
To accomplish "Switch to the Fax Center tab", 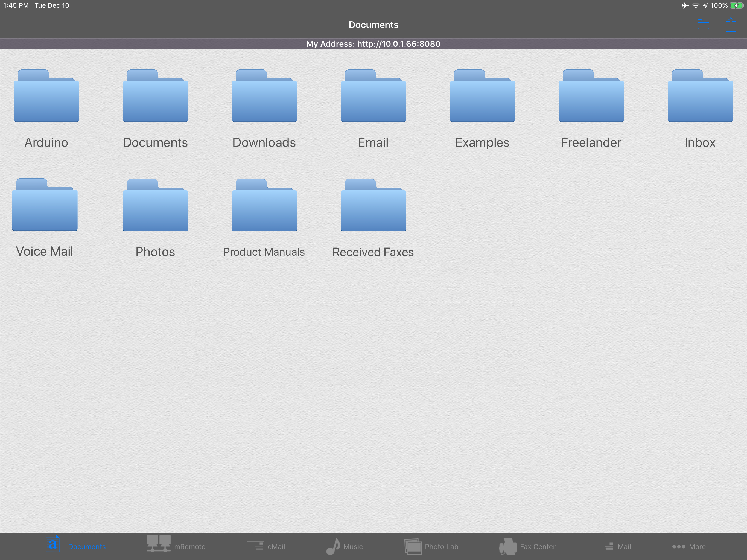I will (527, 546).
